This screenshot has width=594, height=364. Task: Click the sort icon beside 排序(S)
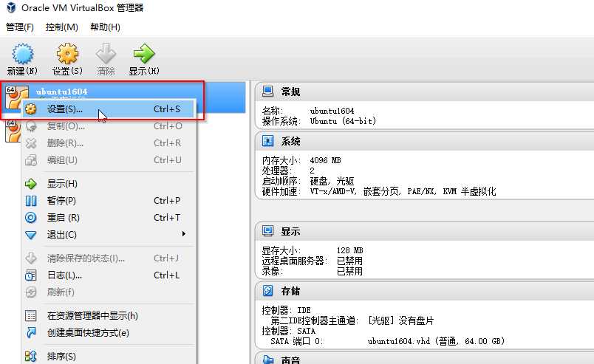(x=31, y=357)
